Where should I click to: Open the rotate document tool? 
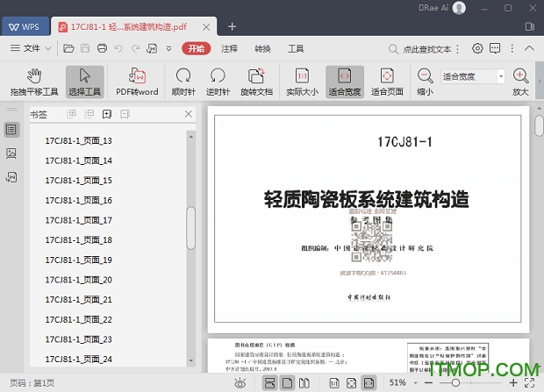click(256, 82)
